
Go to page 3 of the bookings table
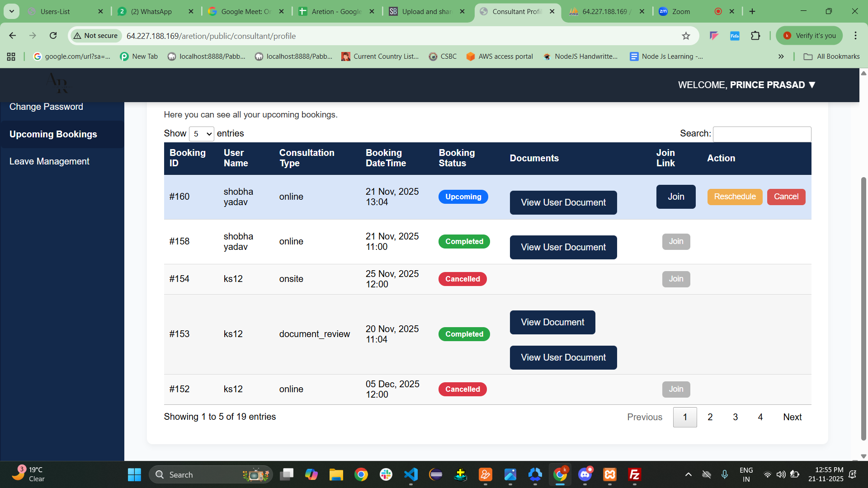coord(735,417)
